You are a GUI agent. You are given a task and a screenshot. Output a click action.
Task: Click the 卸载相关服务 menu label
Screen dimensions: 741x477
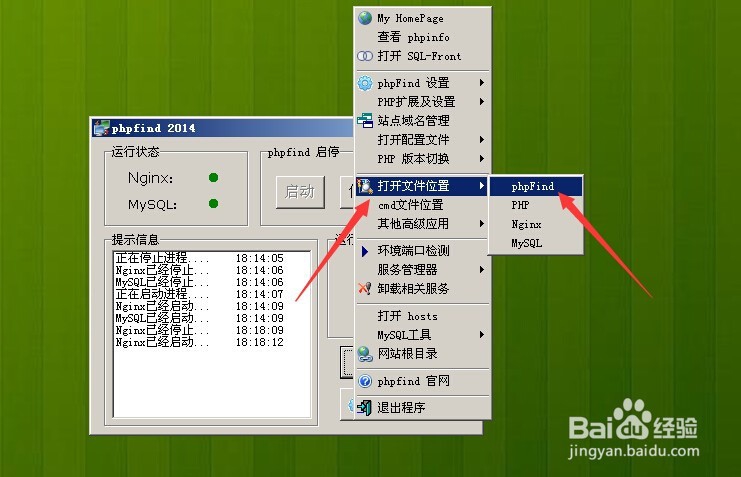tap(413, 288)
